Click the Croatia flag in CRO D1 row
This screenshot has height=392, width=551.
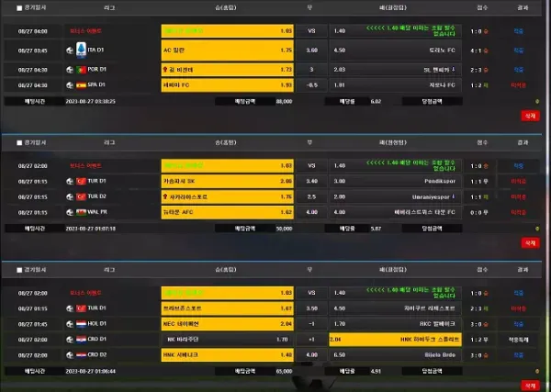(x=81, y=340)
